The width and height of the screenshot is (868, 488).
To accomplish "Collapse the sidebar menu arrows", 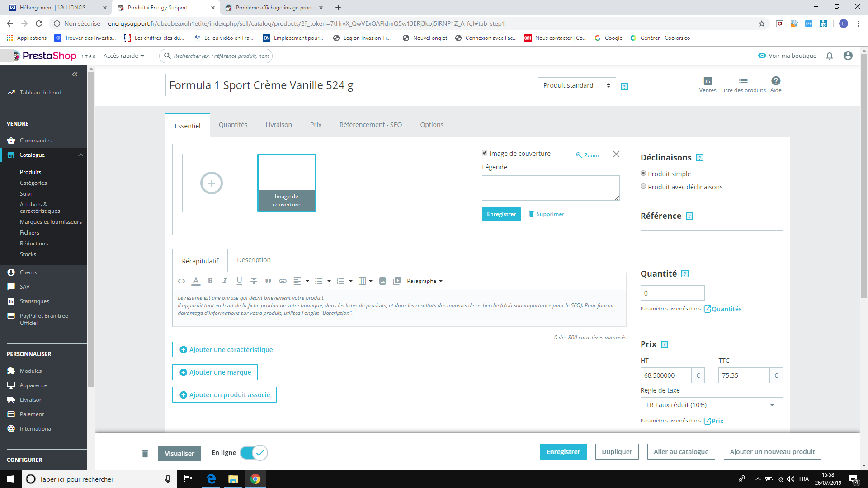I will click(x=75, y=74).
